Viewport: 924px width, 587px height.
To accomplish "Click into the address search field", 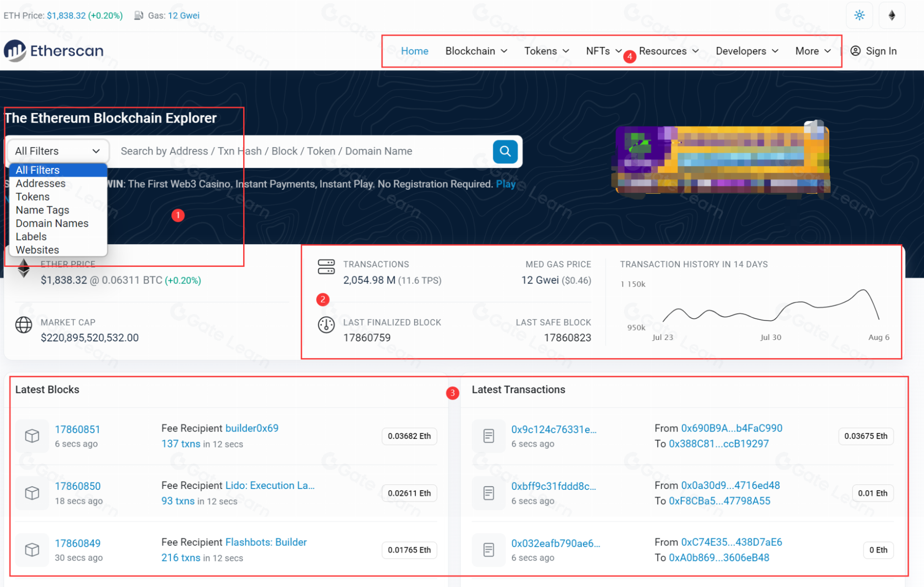I will (300, 151).
